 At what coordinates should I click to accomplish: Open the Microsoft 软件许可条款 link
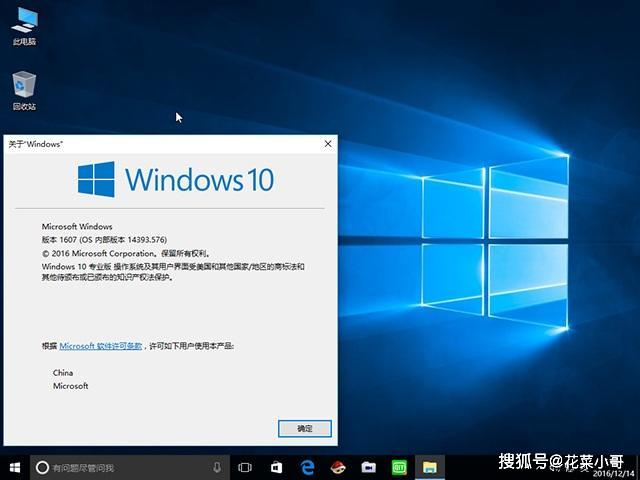pyautogui.click(x=101, y=345)
